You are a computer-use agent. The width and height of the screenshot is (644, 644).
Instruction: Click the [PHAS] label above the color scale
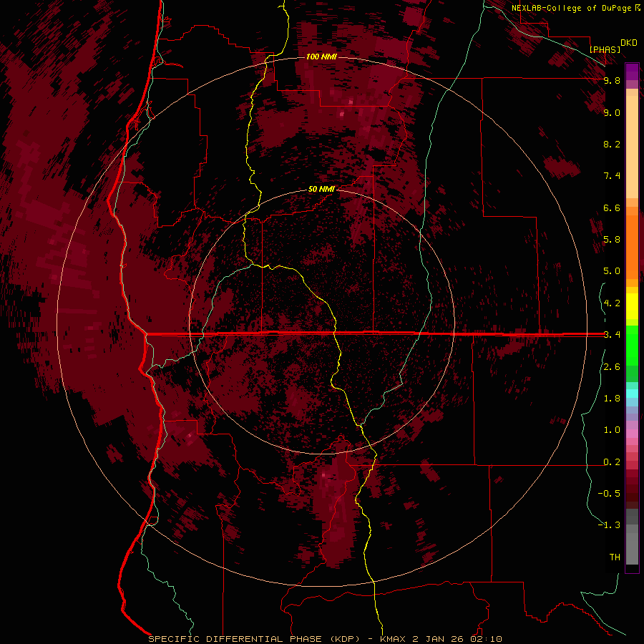point(605,49)
